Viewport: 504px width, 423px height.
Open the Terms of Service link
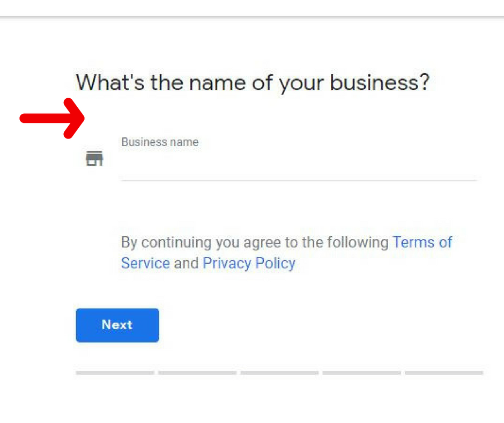(422, 242)
